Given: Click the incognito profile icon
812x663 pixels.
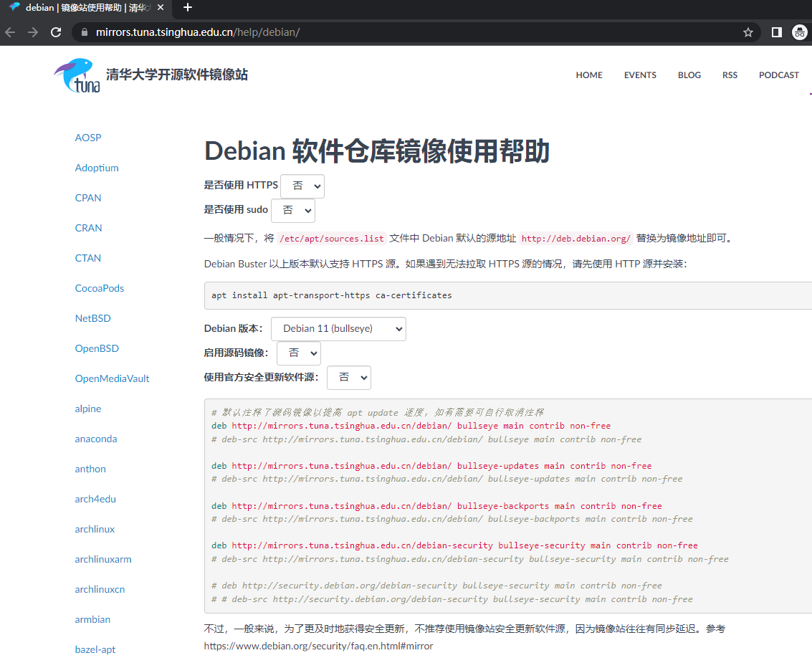Looking at the screenshot, I should coord(800,32).
